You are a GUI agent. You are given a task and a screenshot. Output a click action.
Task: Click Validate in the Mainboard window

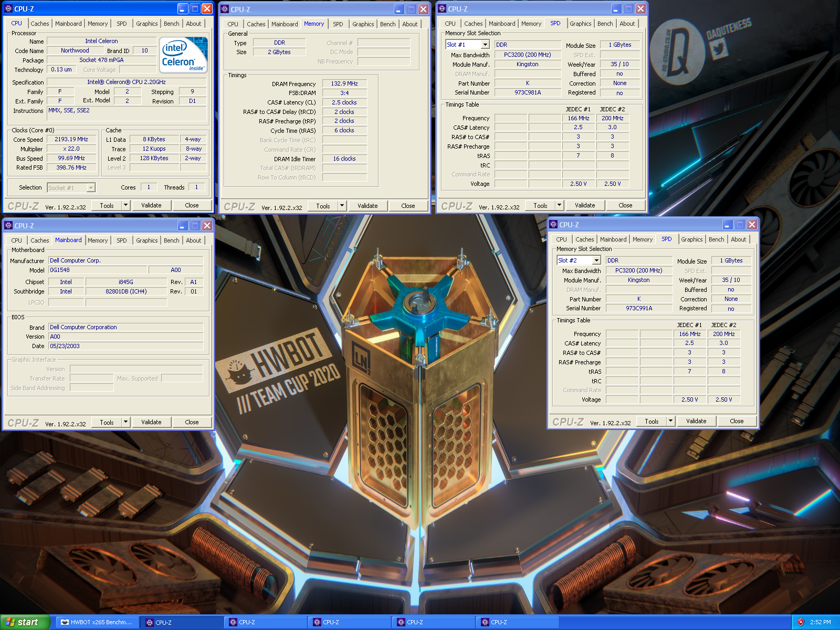151,422
